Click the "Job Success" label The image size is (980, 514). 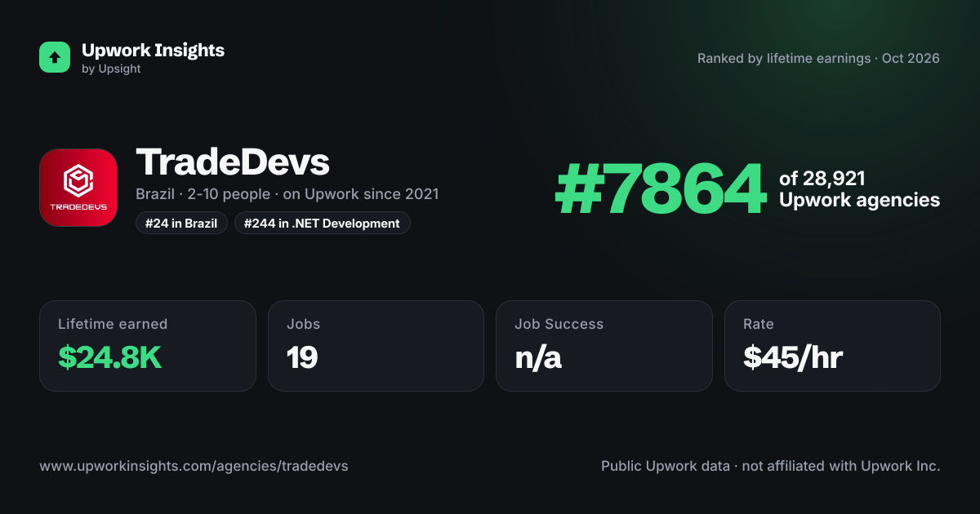click(559, 324)
